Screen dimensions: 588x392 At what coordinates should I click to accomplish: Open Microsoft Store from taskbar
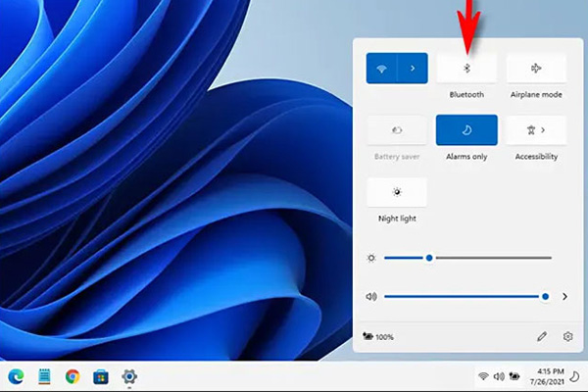[x=101, y=376]
